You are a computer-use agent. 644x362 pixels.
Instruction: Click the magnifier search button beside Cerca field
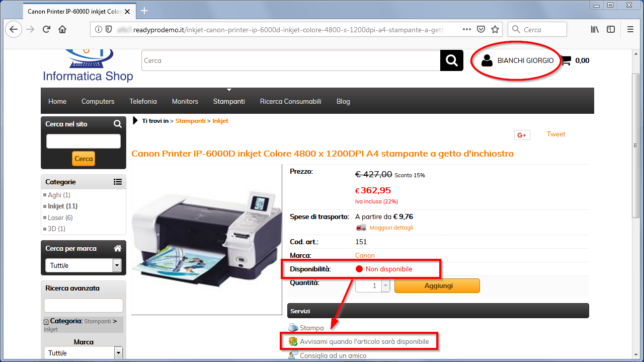tap(452, 60)
